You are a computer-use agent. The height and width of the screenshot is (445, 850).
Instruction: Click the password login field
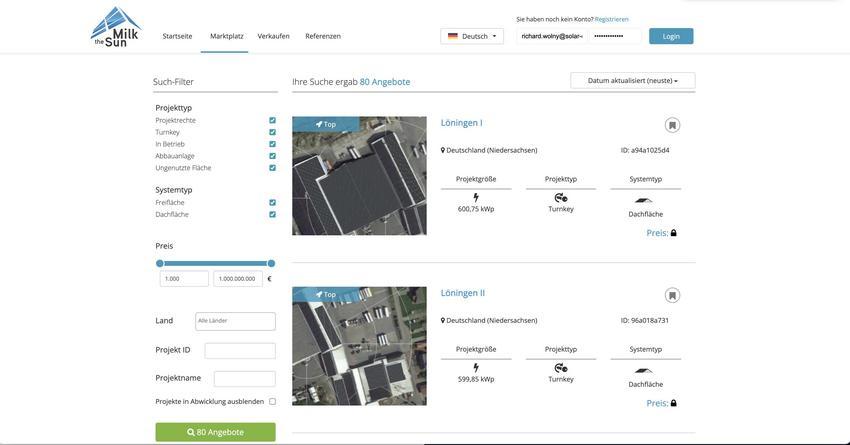click(x=615, y=36)
